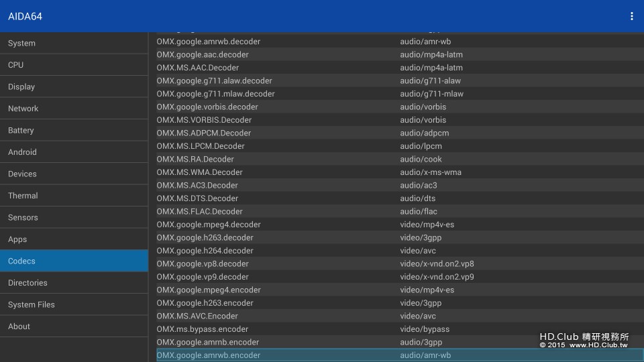The image size is (644, 362).
Task: Select OMX.google.h264.decoder row
Action: (400, 251)
